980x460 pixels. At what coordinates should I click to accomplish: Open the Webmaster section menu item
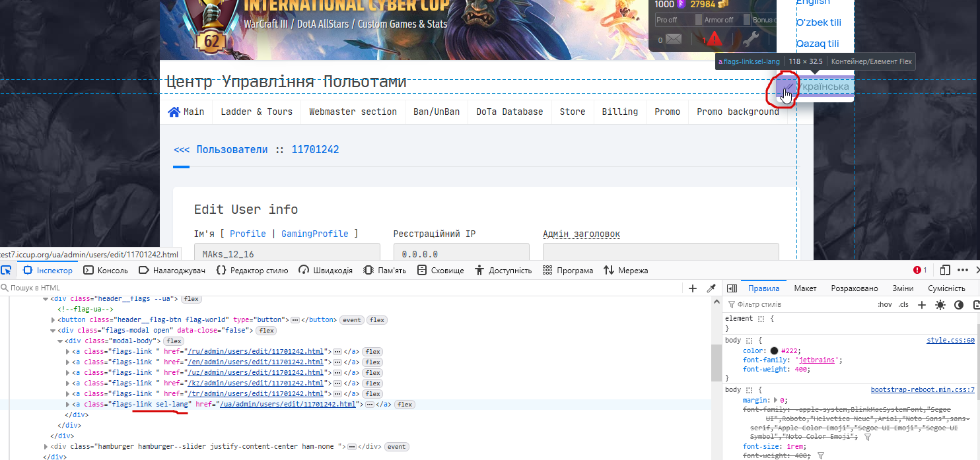(353, 112)
